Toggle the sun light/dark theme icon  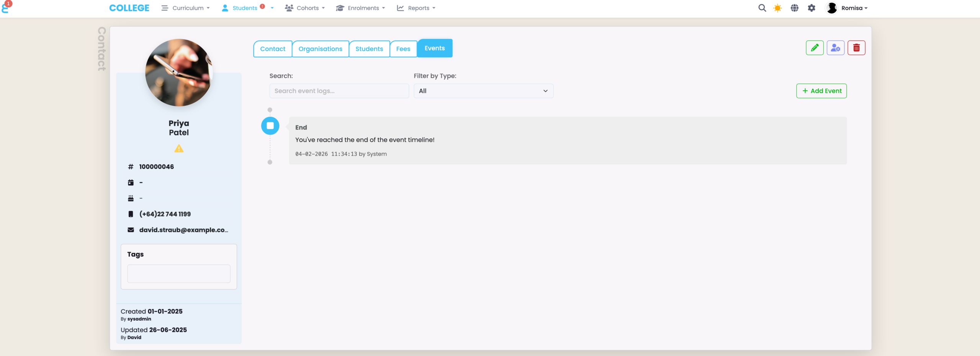coord(777,8)
